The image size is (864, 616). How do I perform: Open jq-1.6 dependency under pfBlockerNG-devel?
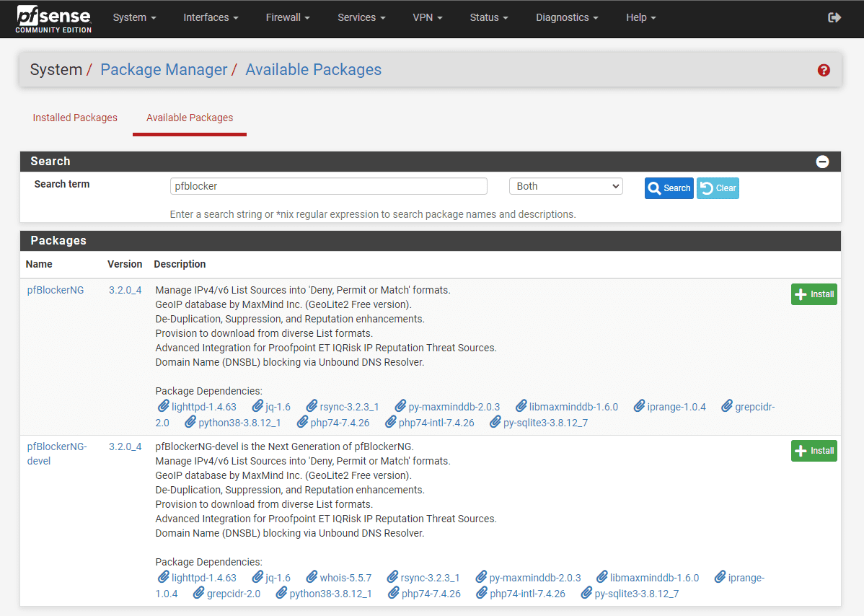tap(271, 578)
